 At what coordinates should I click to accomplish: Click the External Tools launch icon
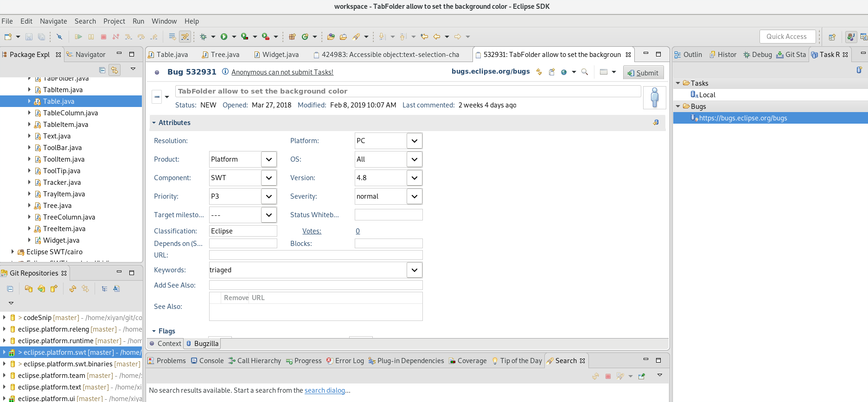[x=266, y=37]
